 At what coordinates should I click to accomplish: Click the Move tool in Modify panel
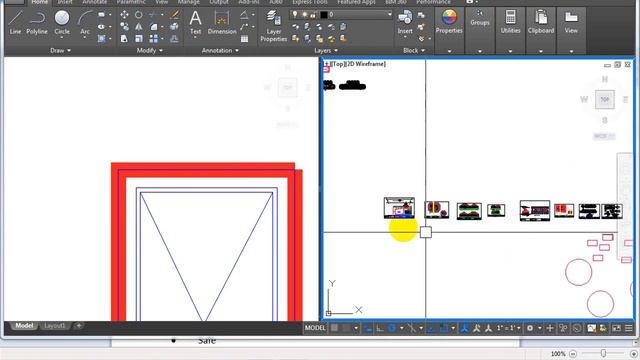124,15
